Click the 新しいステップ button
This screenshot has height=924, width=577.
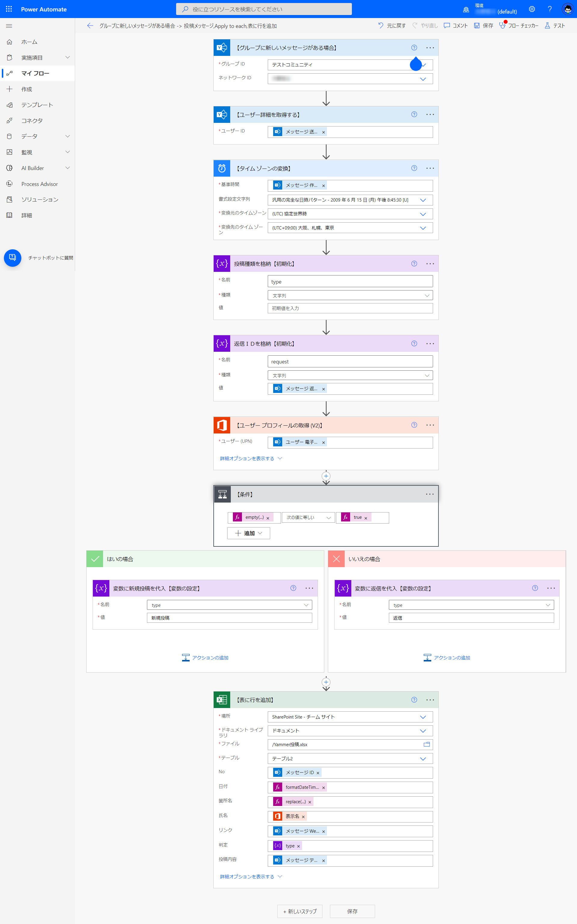[300, 911]
